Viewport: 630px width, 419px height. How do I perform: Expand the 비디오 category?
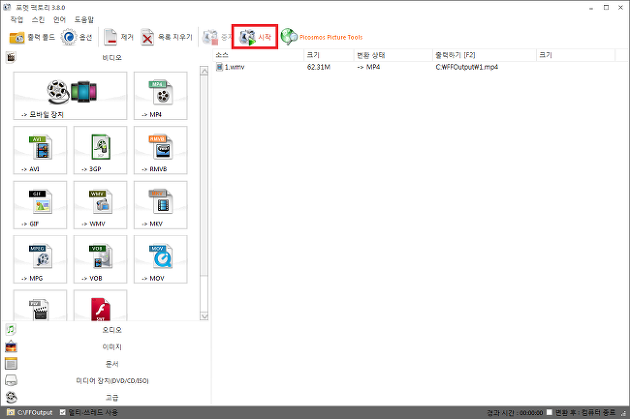pos(105,57)
